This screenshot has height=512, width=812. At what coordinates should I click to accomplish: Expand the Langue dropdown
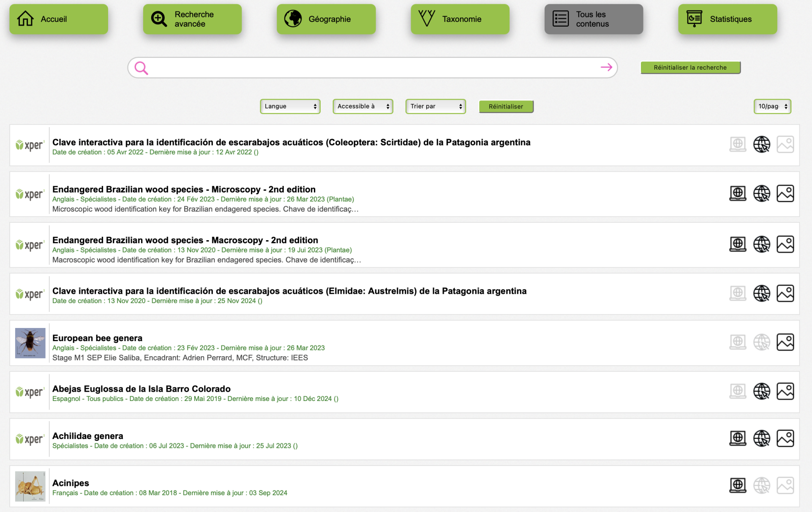(290, 106)
